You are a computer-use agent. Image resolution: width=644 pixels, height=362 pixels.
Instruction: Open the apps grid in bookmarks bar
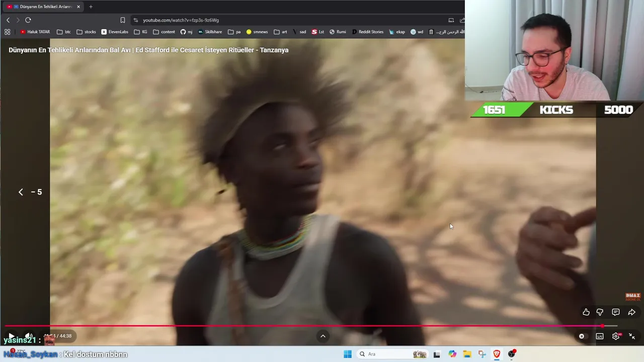click(x=7, y=32)
